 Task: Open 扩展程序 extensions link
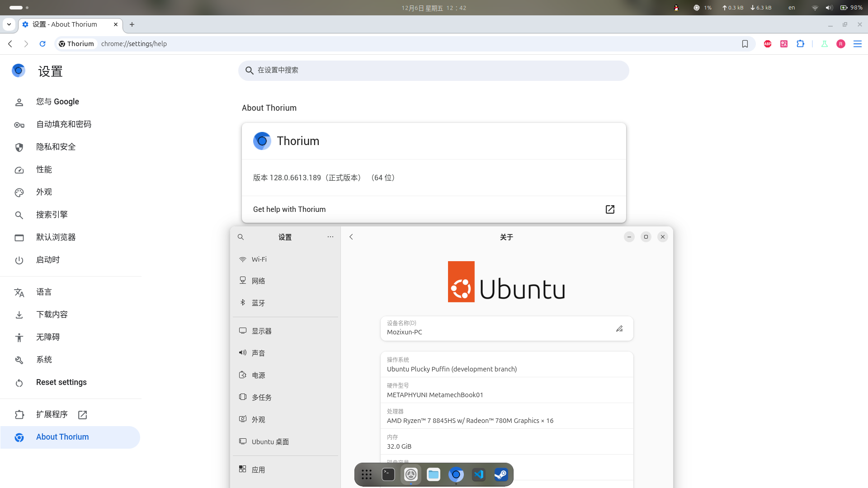71,414
